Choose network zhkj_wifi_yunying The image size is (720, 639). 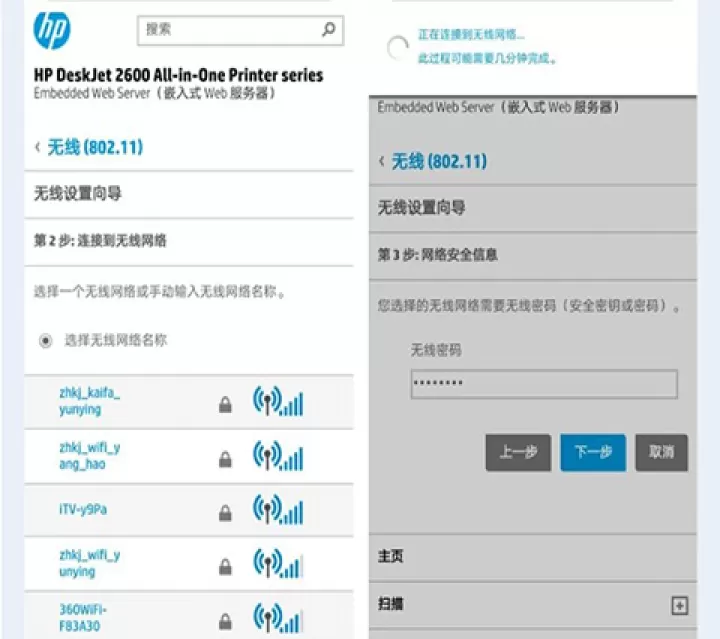90,563
